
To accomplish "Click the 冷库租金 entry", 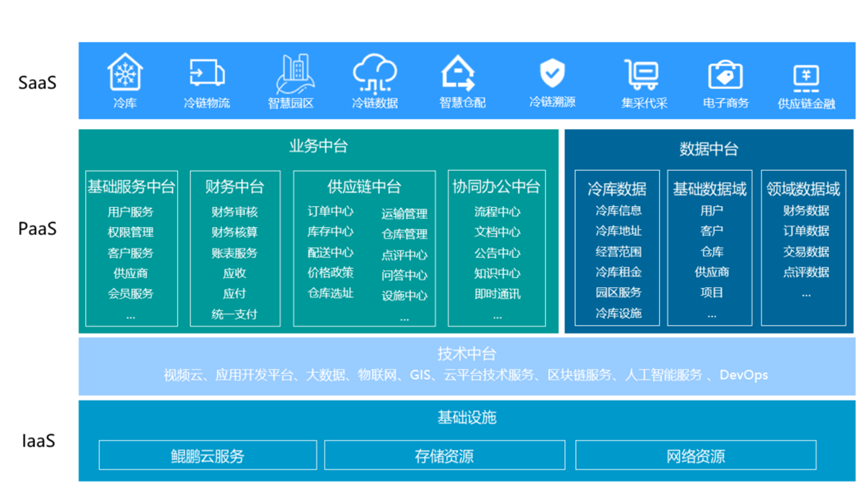I will [618, 272].
